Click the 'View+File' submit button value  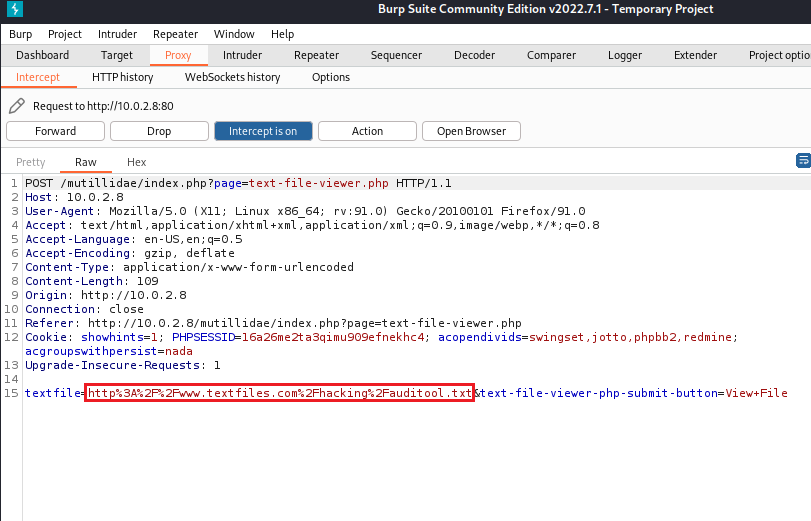757,393
